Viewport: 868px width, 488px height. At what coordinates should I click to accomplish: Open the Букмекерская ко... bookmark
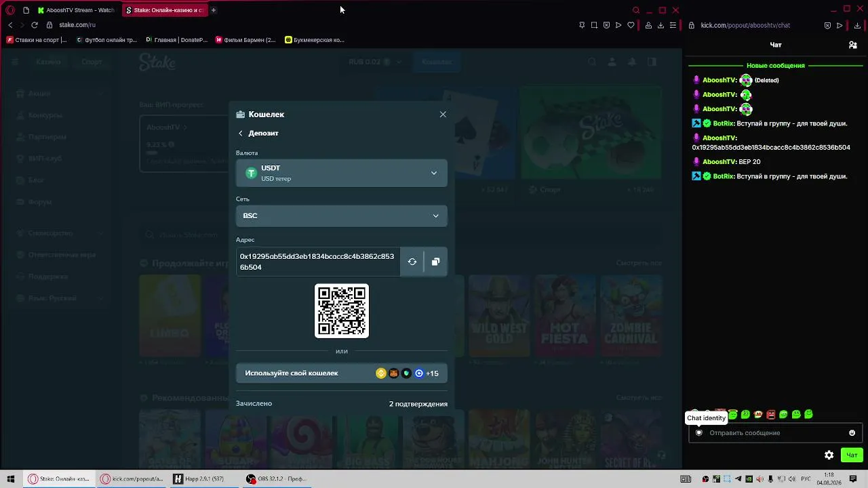315,40
